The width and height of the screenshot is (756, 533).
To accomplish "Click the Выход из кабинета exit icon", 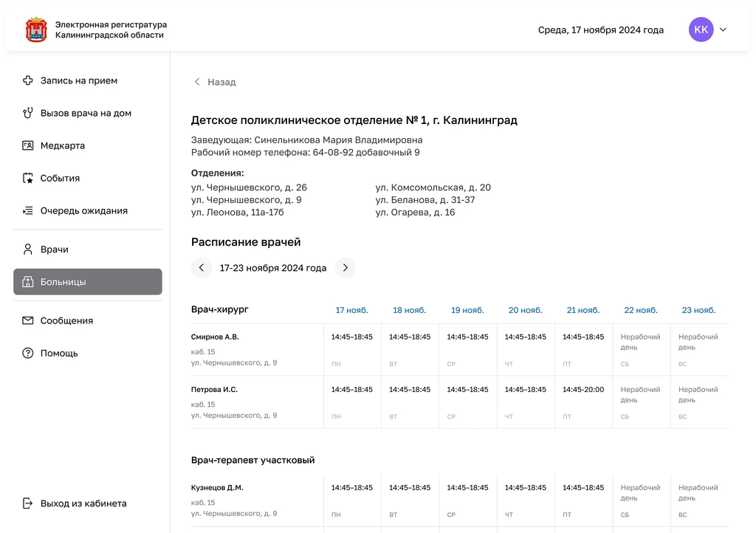I will 28,503.
